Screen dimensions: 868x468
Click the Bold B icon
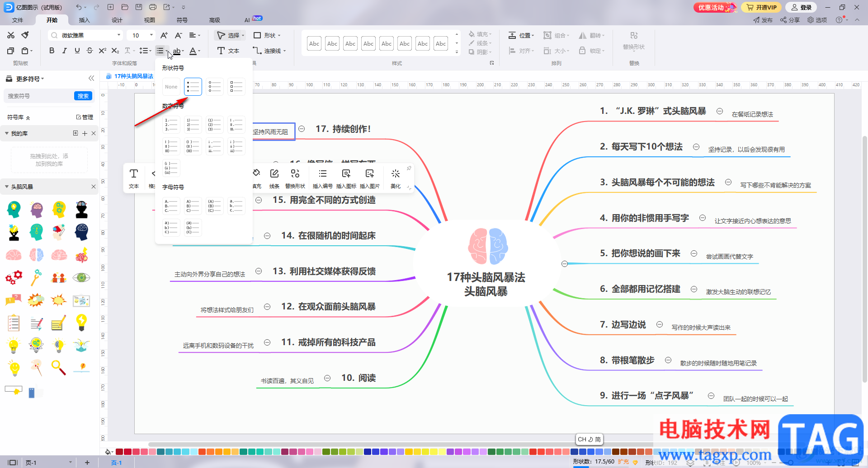tap(52, 51)
